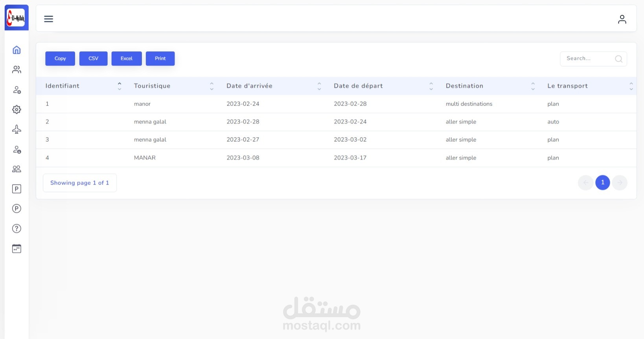Click the multi destinations cell
The image size is (644, 339).
click(469, 104)
